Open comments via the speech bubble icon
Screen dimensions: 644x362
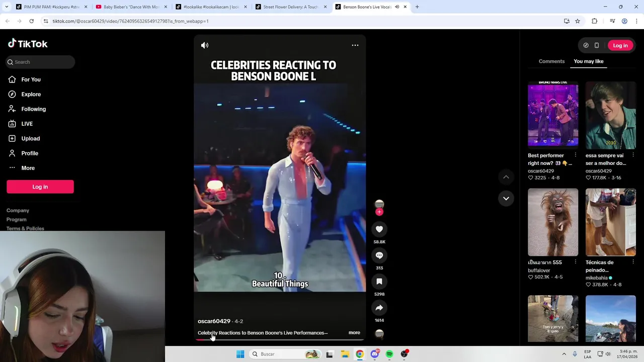[x=379, y=255]
